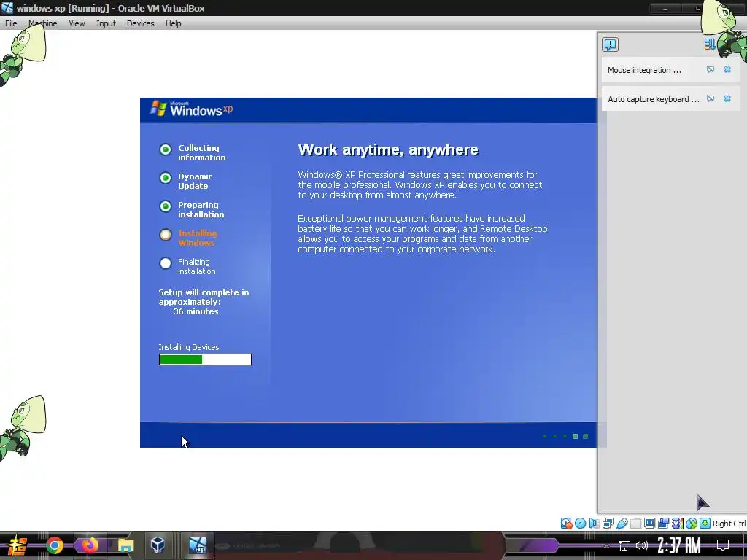Screen dimensions: 747x560
Task: Click the display monitor status icon
Action: pos(649,524)
